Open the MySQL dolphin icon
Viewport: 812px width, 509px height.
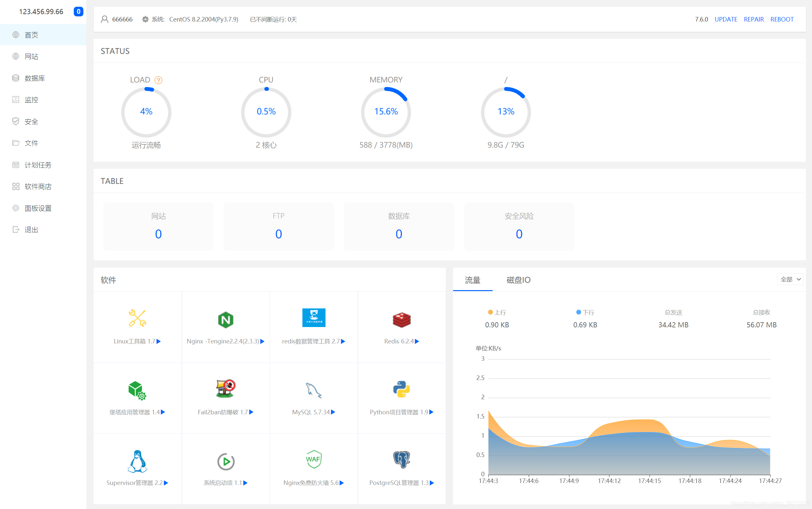(x=314, y=391)
